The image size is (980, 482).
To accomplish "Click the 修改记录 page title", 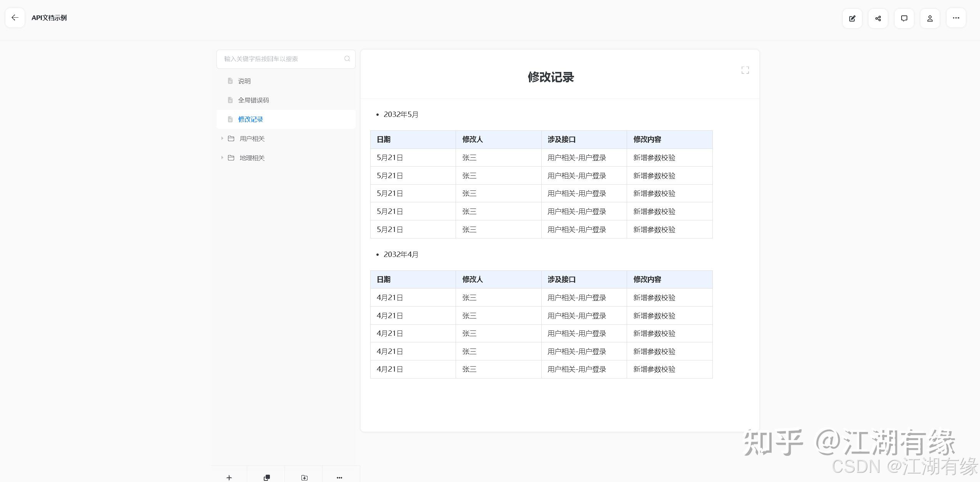I will point(551,77).
